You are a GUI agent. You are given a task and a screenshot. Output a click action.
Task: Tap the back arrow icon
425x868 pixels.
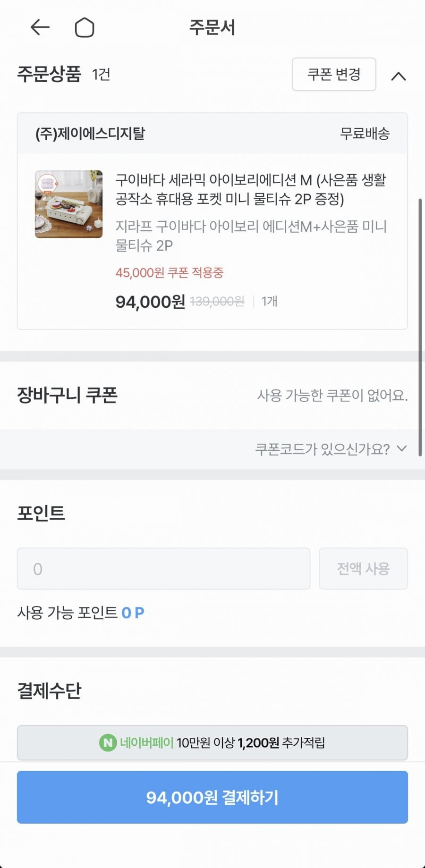(40, 27)
